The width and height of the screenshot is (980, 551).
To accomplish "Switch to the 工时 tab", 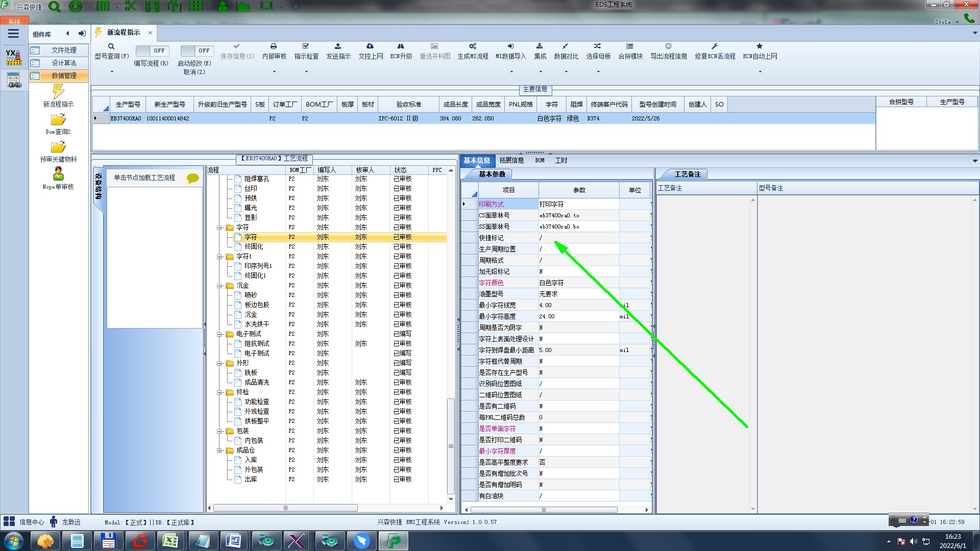I will 561,160.
